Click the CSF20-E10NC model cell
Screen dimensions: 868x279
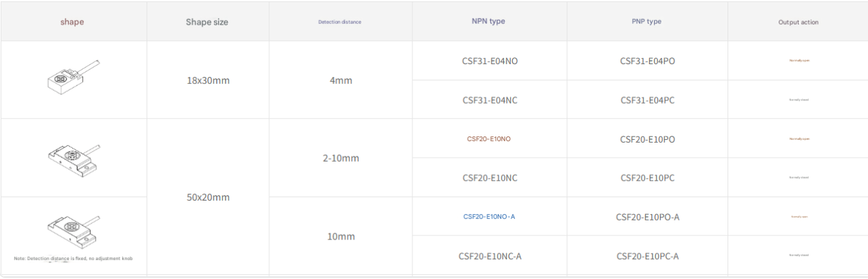pyautogui.click(x=490, y=178)
